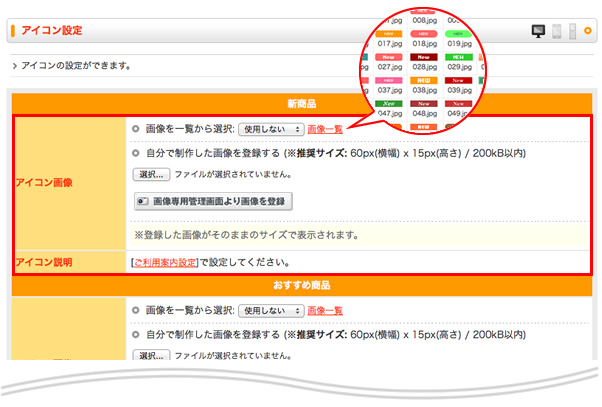
Task: Click the feature phone view icon
Action: pos(573,31)
